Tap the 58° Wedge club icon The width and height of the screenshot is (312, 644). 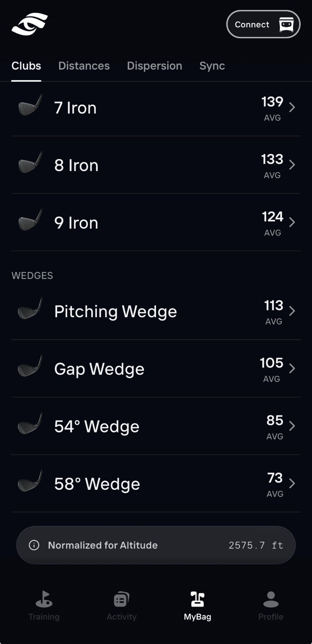[x=30, y=481]
